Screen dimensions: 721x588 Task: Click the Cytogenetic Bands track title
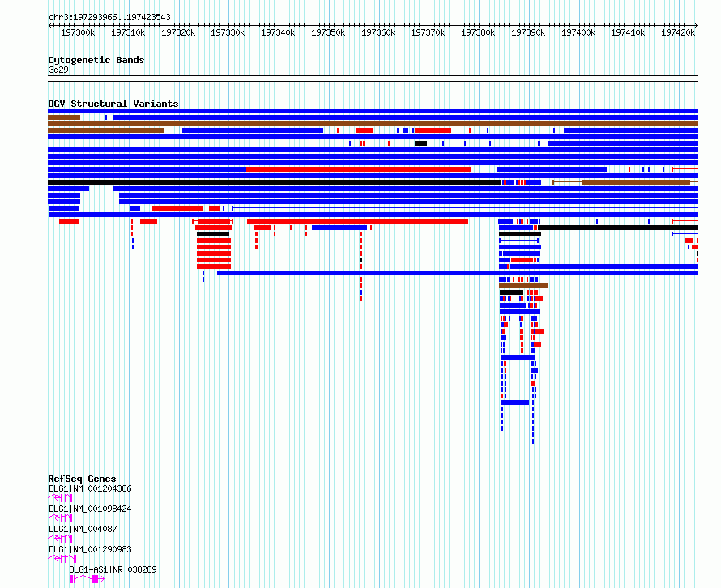[96, 60]
